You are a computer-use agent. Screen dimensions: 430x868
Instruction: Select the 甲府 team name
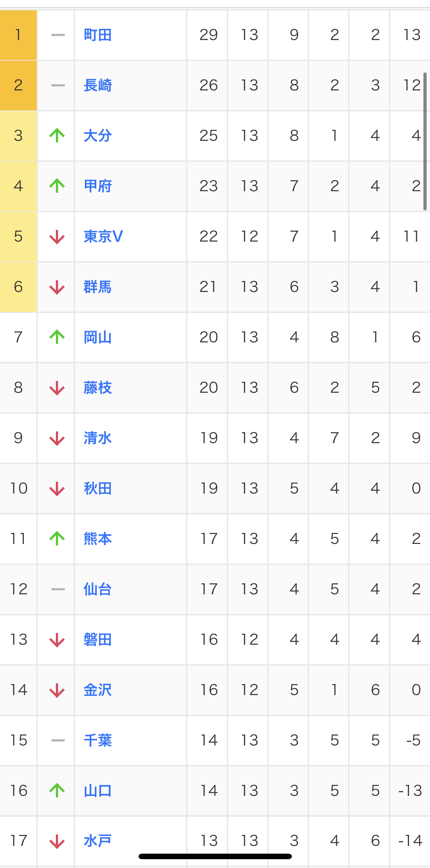98,186
